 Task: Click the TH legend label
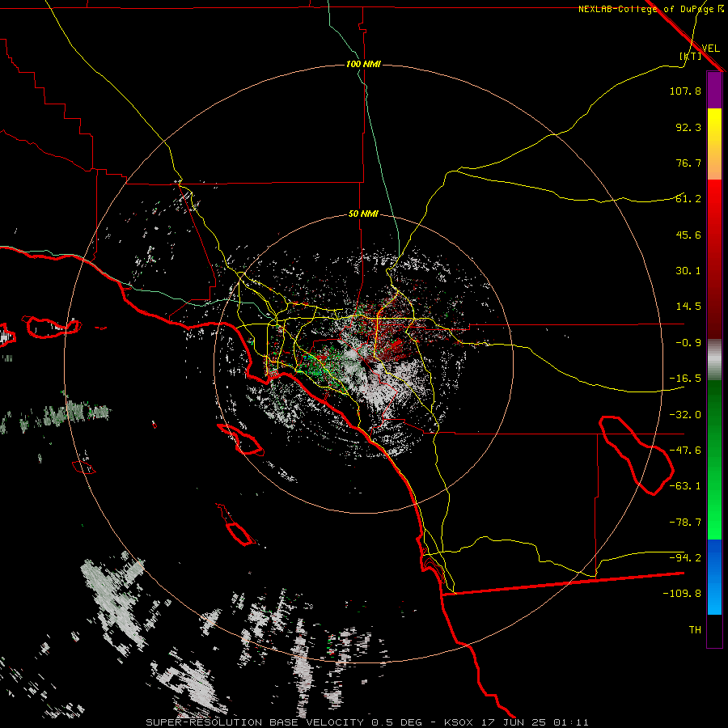point(695,630)
